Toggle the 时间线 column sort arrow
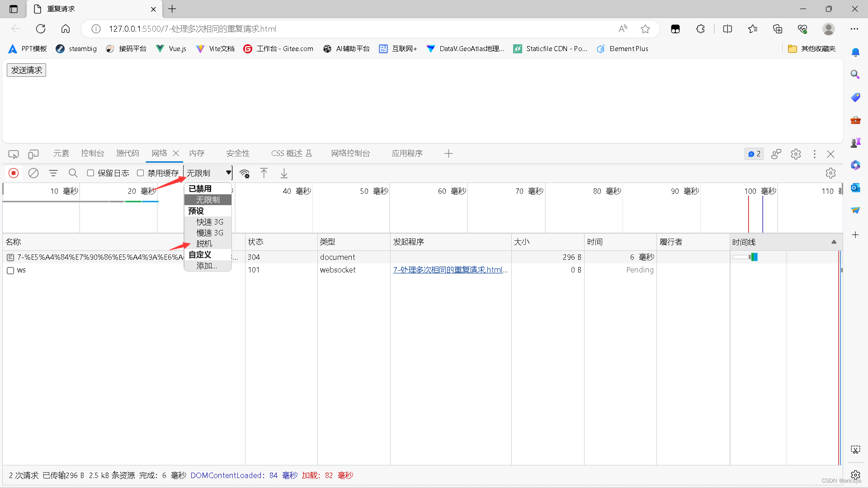Image resolution: width=868 pixels, height=488 pixels. 834,242
